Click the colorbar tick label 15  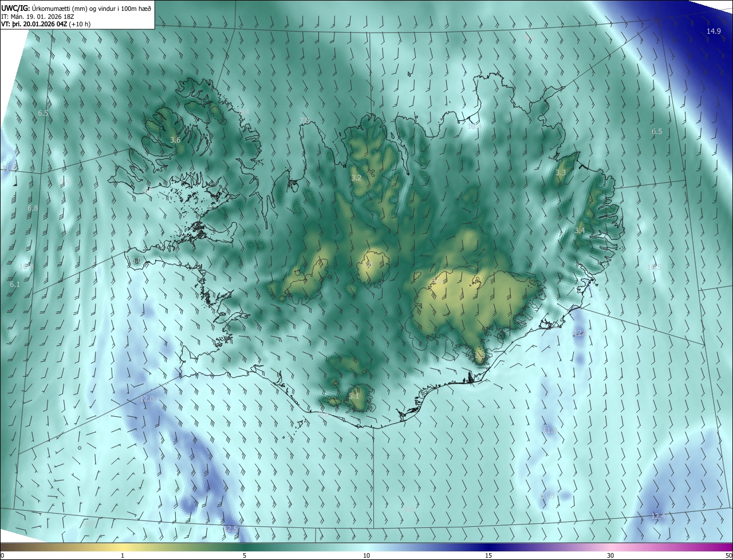click(x=488, y=555)
